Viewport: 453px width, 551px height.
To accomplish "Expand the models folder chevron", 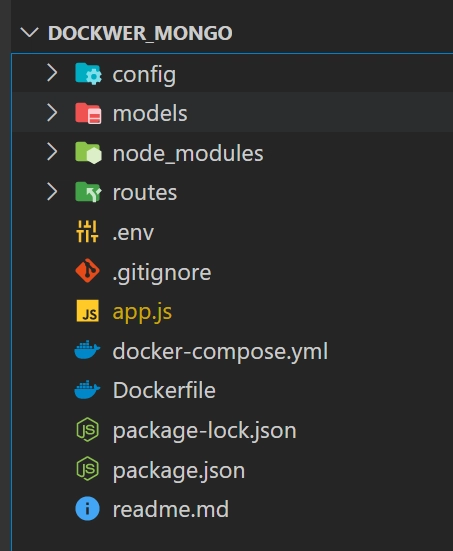I will tap(52, 113).
